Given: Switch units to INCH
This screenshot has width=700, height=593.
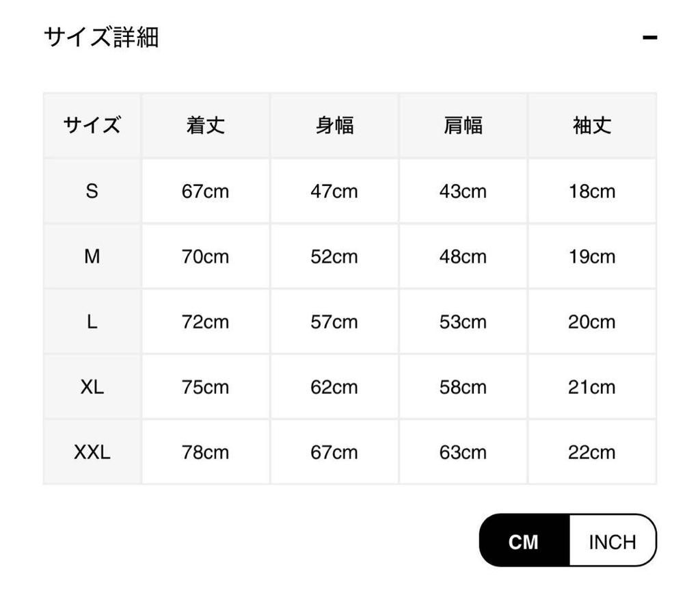Looking at the screenshot, I should (612, 542).
